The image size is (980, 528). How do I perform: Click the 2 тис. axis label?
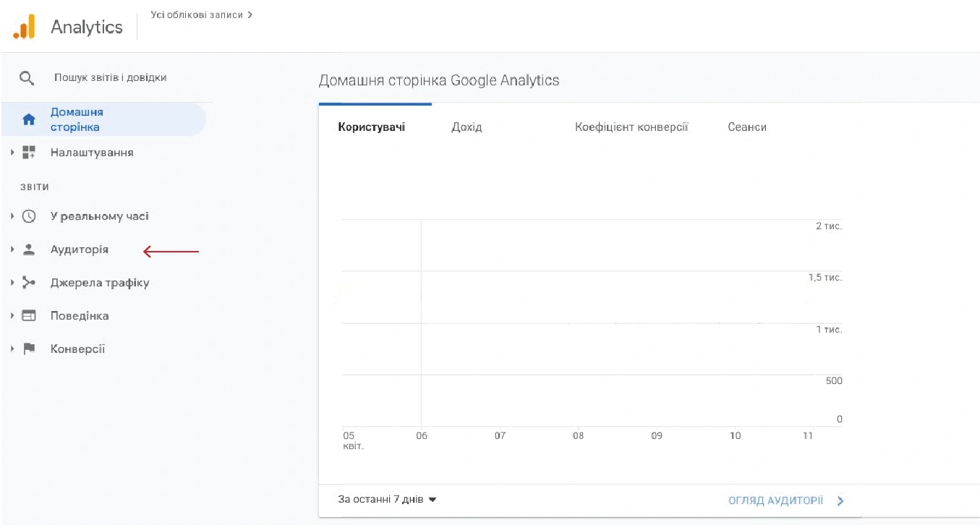[x=829, y=226]
